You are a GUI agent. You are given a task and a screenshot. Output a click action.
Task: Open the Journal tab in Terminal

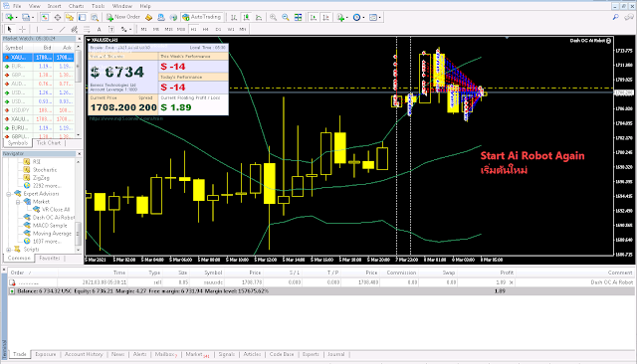(336, 354)
